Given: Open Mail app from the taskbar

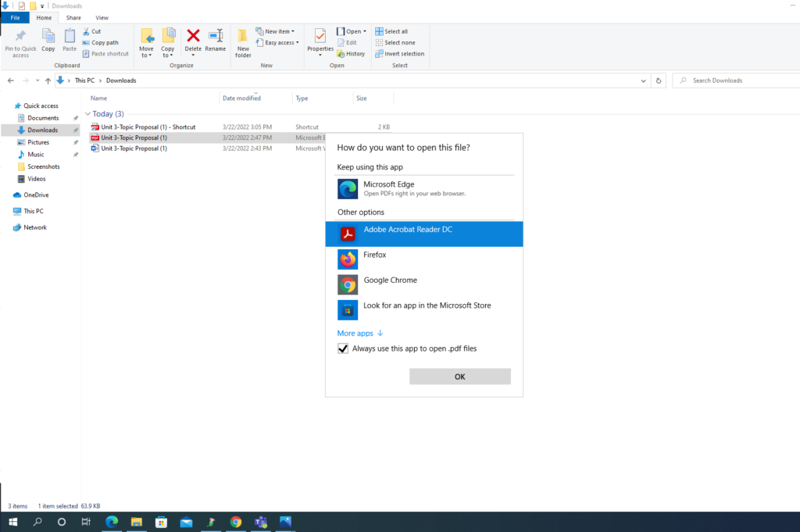Looking at the screenshot, I should [x=186, y=522].
